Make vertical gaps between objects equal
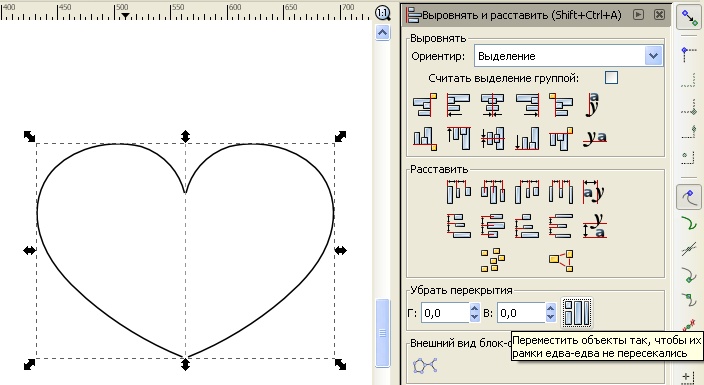 point(561,226)
